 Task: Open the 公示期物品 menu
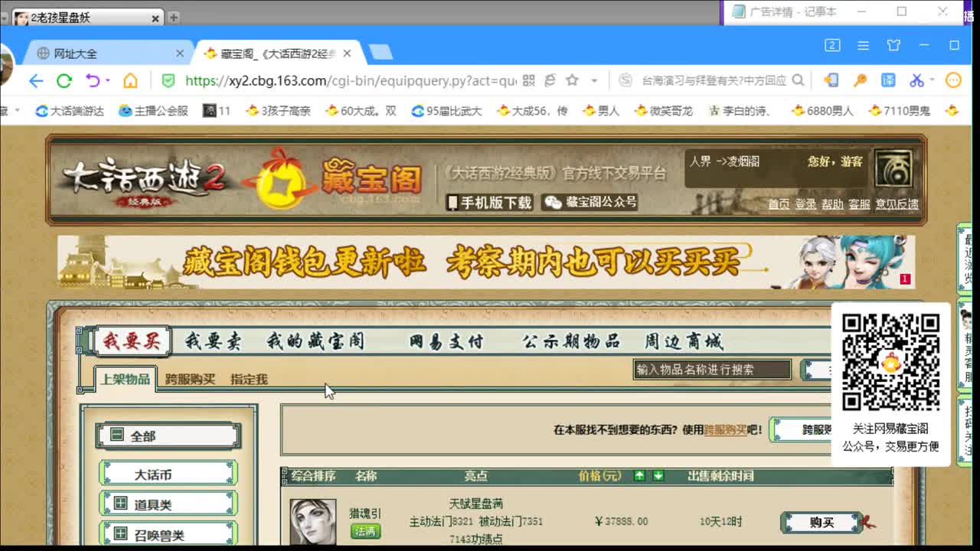pos(571,341)
